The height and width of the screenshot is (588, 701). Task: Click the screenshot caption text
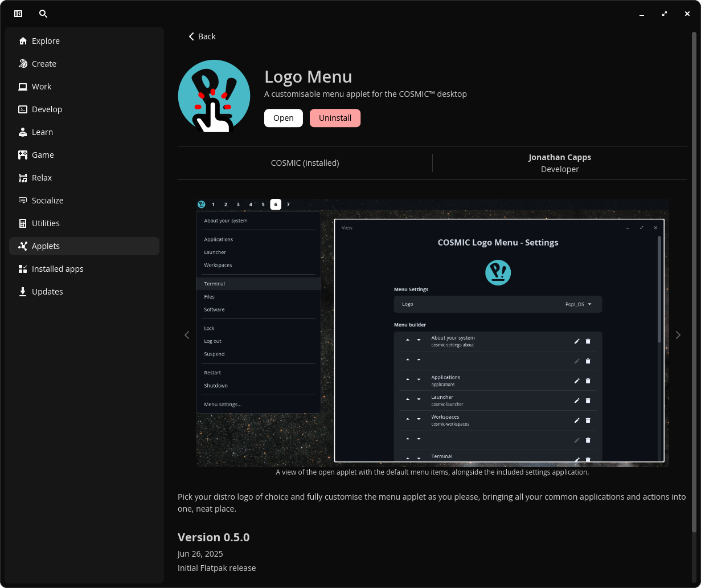click(432, 472)
